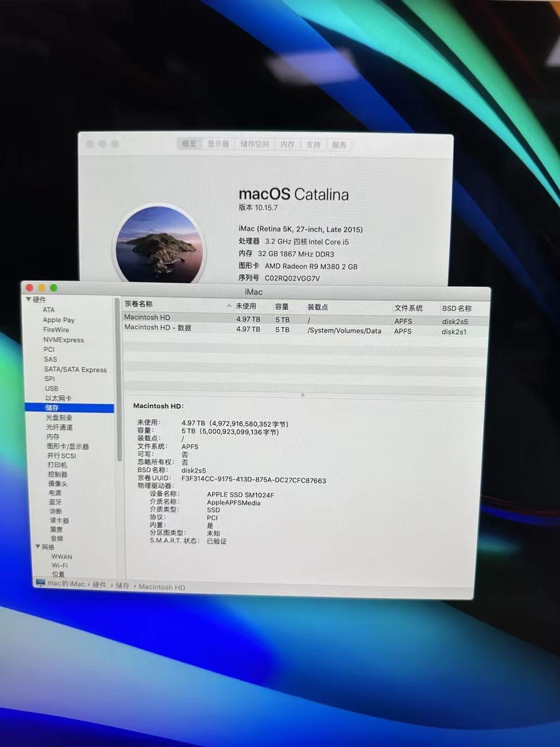This screenshot has height=747, width=560.
Task: Click the macOS Catalina island image
Action: point(160,245)
